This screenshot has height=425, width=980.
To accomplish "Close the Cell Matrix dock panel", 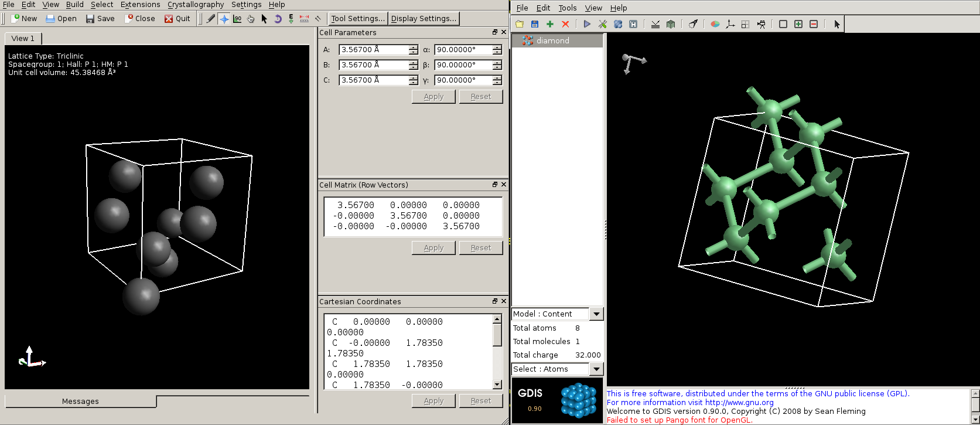I will pyautogui.click(x=504, y=185).
